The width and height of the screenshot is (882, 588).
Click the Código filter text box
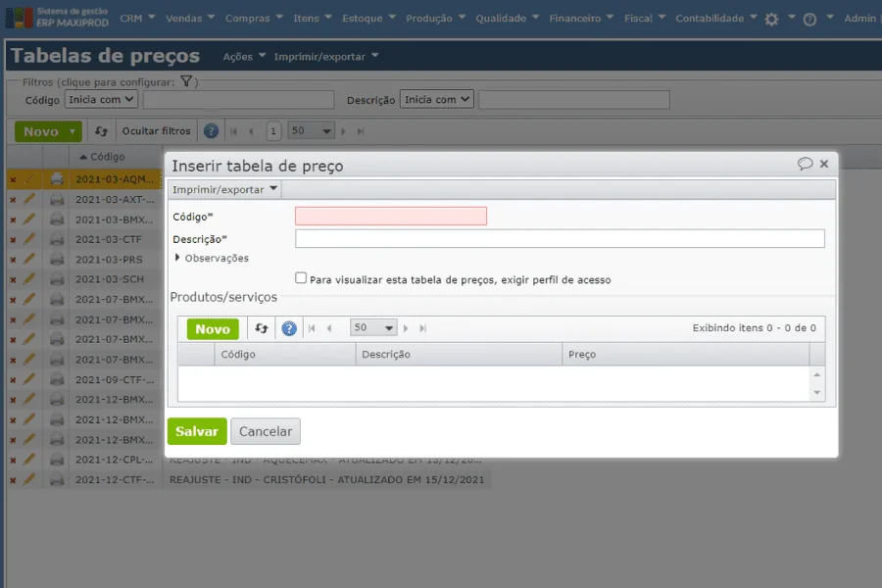pos(238,100)
